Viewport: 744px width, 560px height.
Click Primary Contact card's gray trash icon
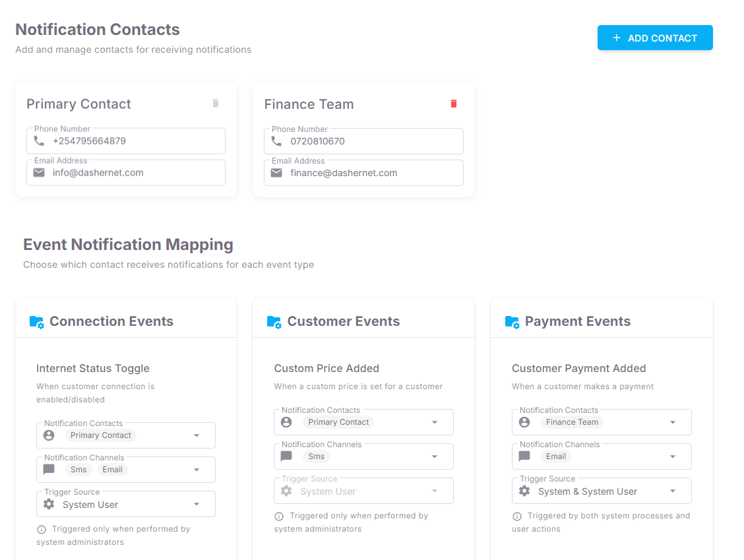coord(215,104)
